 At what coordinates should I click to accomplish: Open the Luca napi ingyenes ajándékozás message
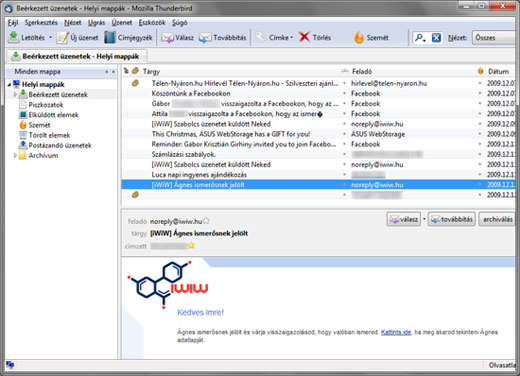(199, 175)
